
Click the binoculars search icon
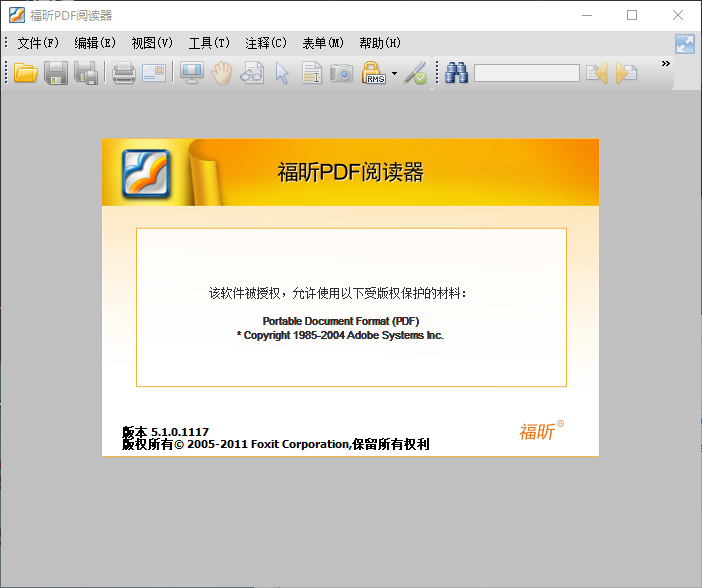[x=456, y=73]
